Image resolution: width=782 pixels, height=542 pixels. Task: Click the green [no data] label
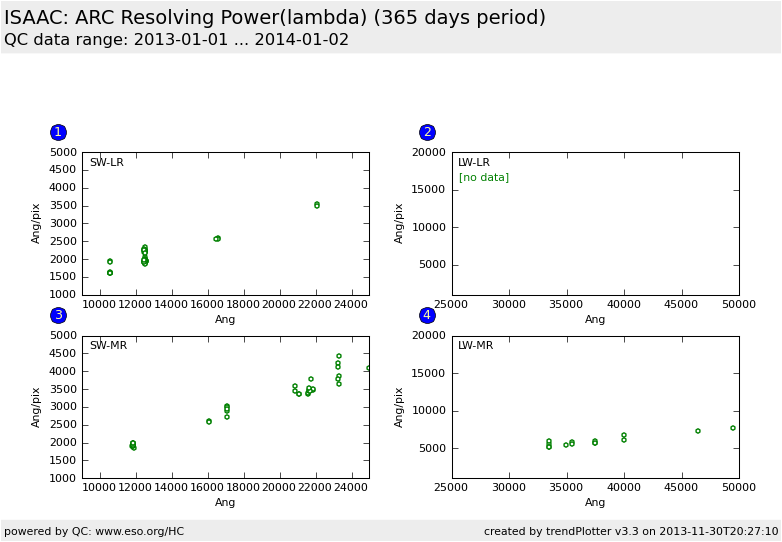coord(483,178)
